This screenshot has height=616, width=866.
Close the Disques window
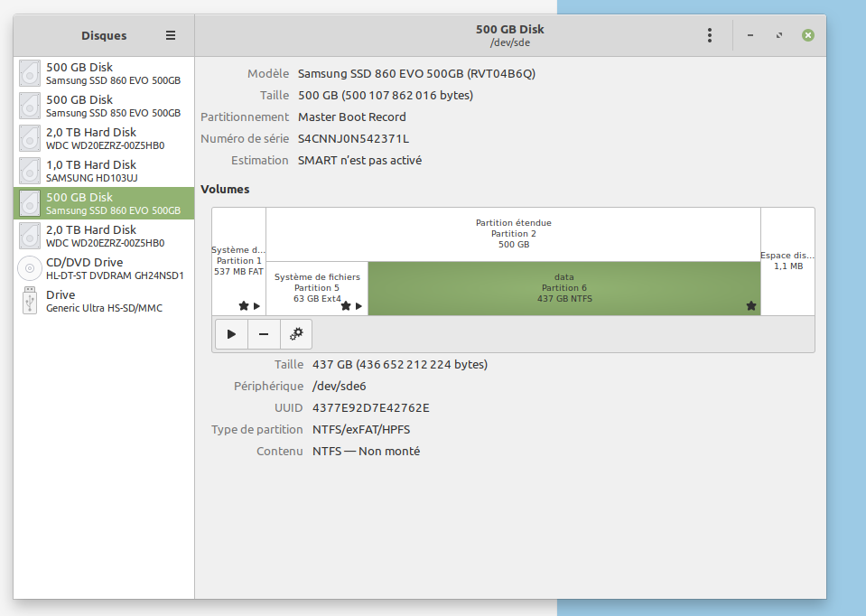(x=808, y=35)
